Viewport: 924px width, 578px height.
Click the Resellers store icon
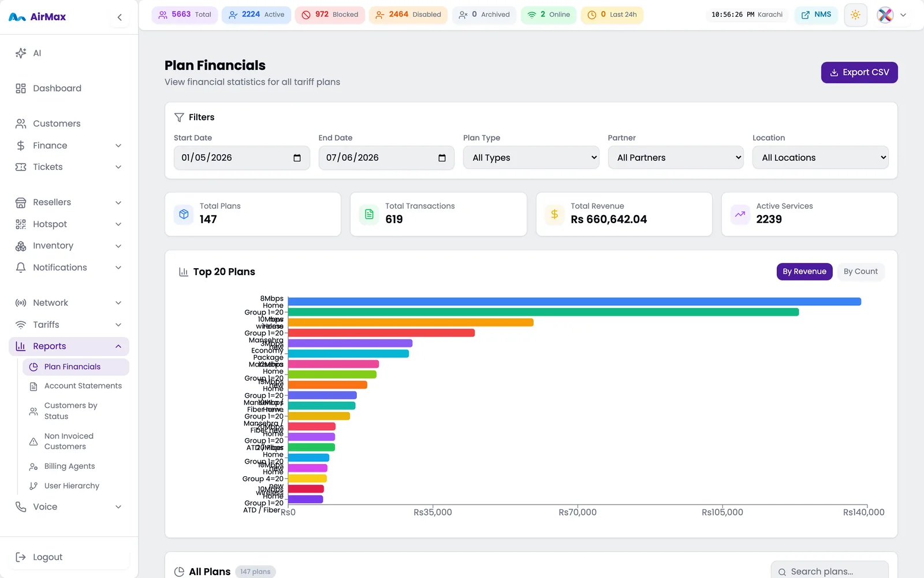pos(21,202)
